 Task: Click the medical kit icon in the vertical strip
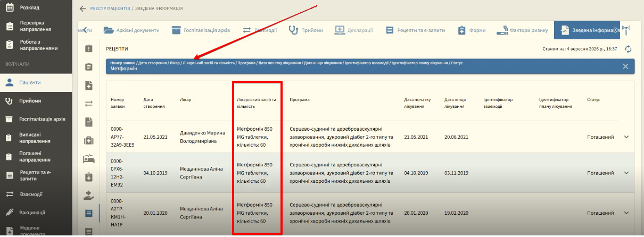point(89,140)
